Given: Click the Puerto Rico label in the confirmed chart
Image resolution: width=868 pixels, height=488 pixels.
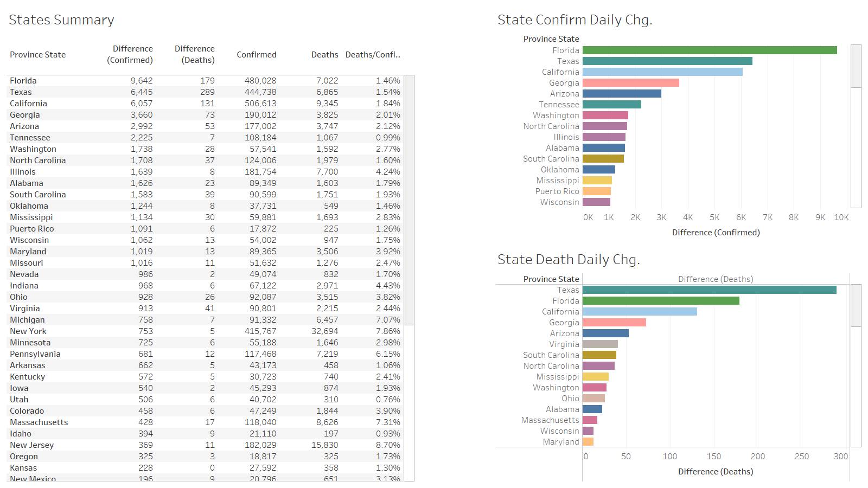Looking at the screenshot, I should coord(557,191).
